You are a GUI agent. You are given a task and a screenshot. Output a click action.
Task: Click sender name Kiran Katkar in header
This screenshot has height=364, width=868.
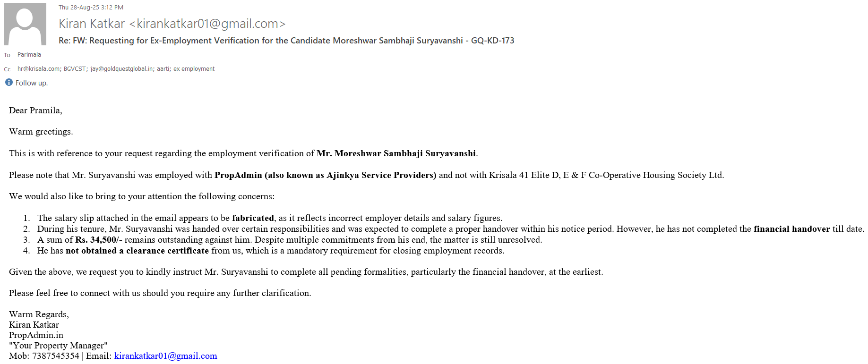pos(92,24)
